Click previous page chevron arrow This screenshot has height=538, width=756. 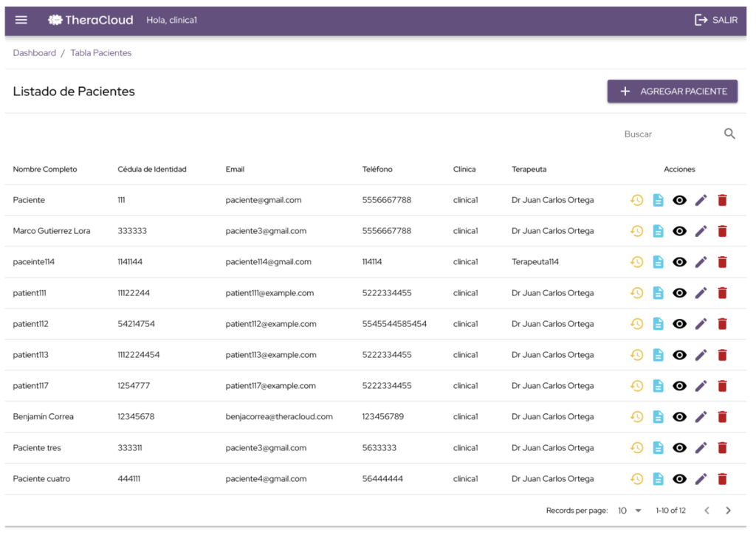click(x=706, y=511)
